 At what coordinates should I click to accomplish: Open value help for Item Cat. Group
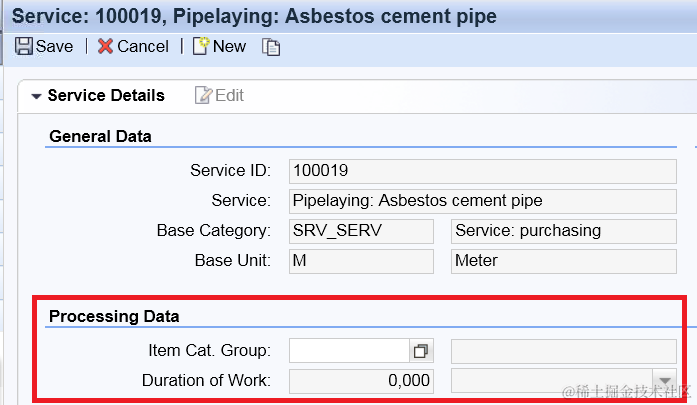pos(421,350)
